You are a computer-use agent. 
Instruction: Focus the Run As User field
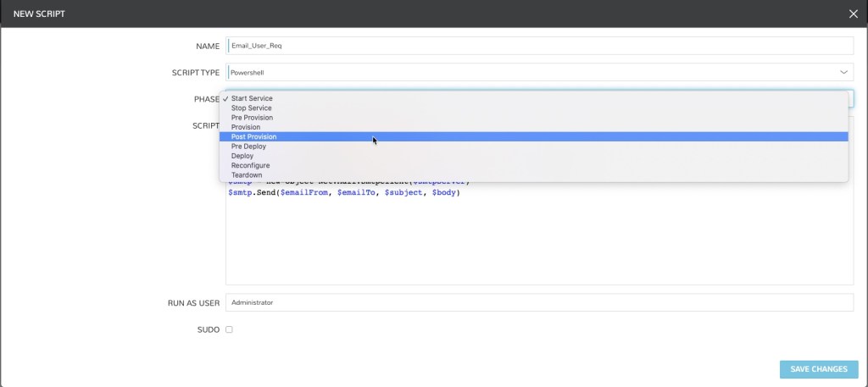[x=539, y=302]
